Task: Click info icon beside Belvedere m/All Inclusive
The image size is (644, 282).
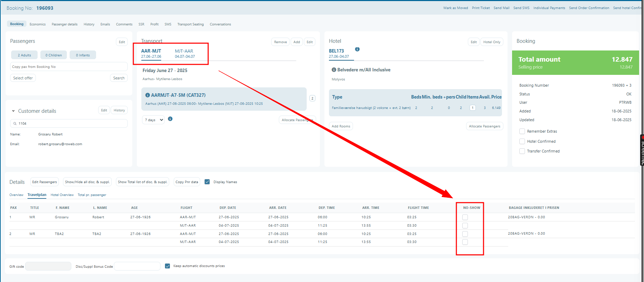Action: 334,70
